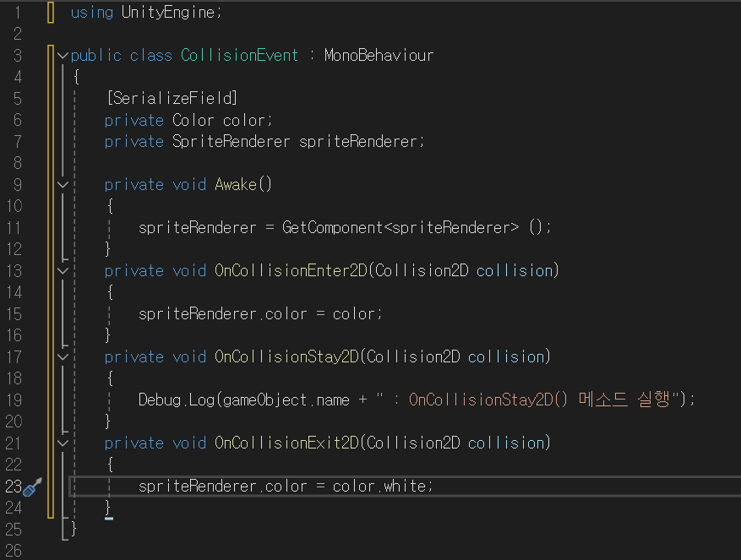This screenshot has height=560, width=741.
Task: Click the 'void' keyword on line 9
Action: [x=189, y=184]
